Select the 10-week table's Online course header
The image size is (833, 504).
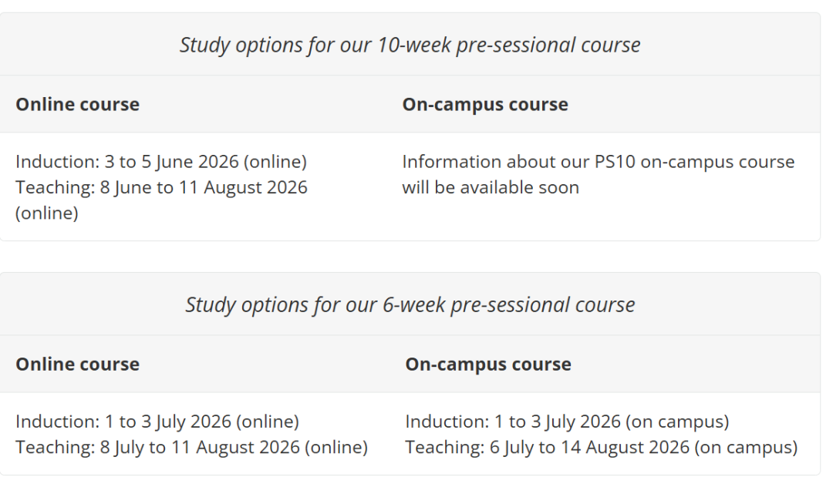pyautogui.click(x=77, y=105)
